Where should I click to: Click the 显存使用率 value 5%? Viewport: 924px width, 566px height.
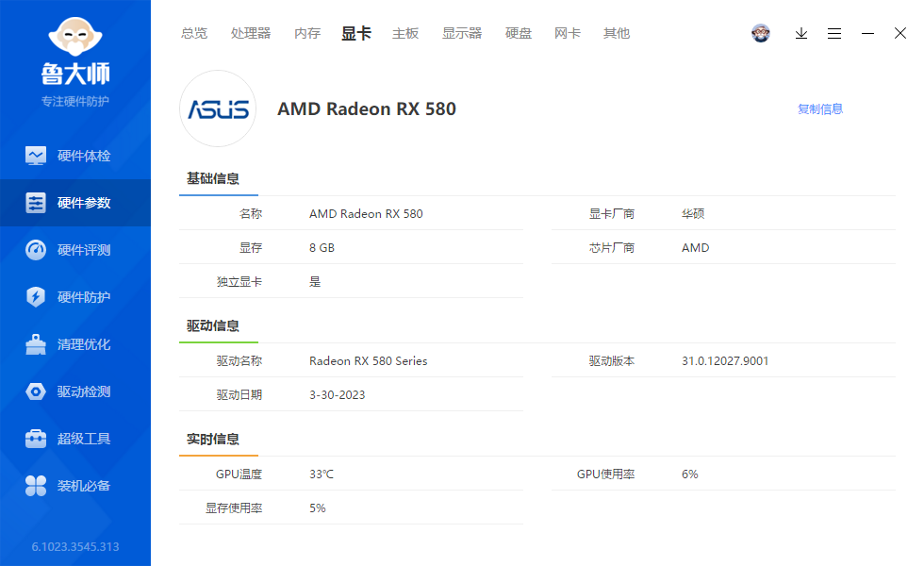click(318, 508)
